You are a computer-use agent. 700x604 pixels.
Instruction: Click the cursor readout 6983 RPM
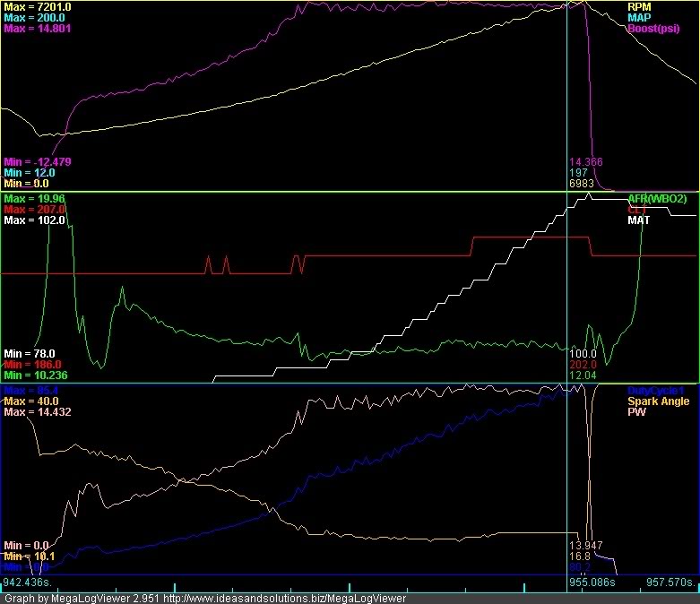[x=582, y=184]
